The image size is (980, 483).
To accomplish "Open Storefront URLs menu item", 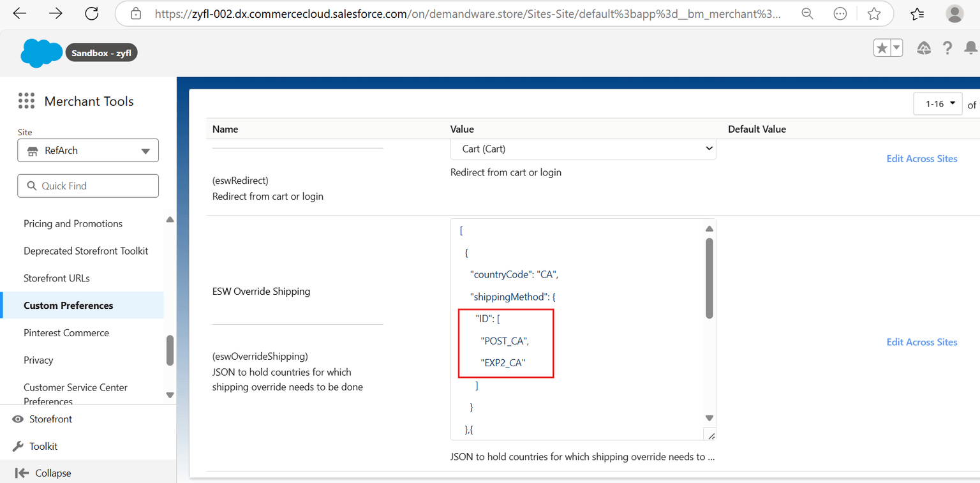I will coord(57,278).
